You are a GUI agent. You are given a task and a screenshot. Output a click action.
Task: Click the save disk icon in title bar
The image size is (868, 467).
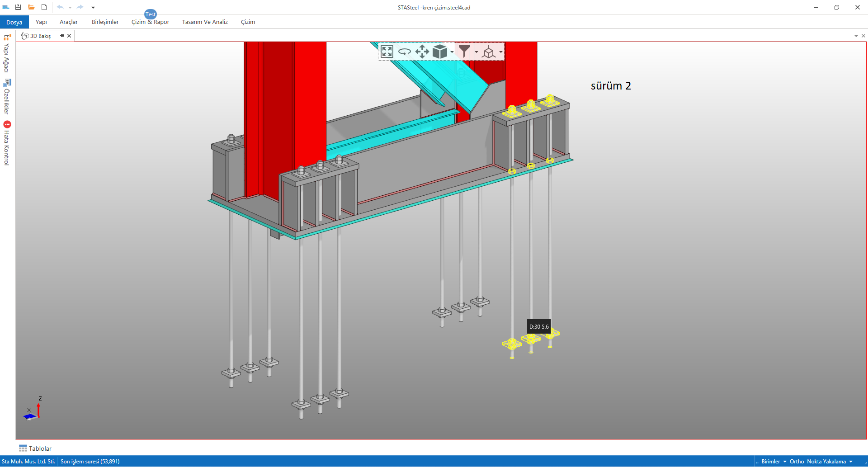(x=18, y=7)
